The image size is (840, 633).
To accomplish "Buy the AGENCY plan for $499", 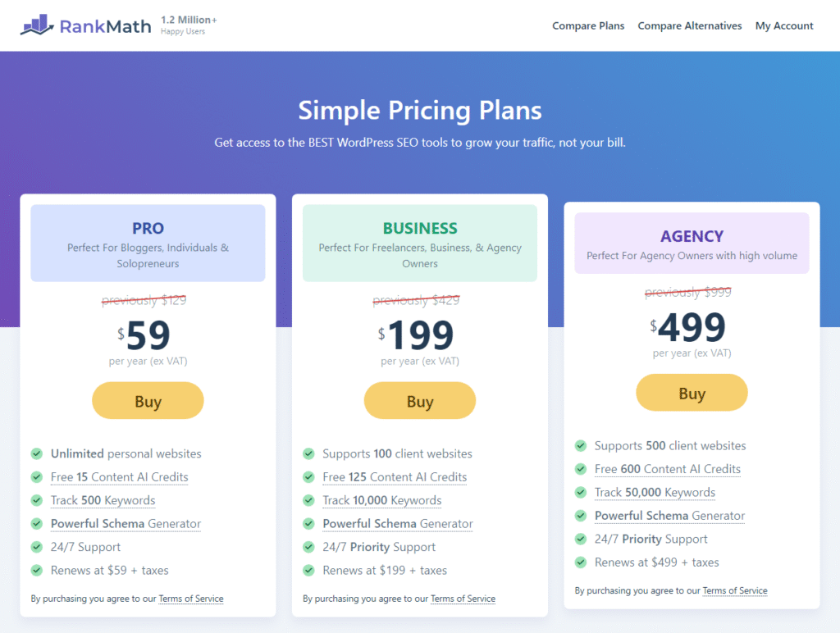I will pos(692,394).
